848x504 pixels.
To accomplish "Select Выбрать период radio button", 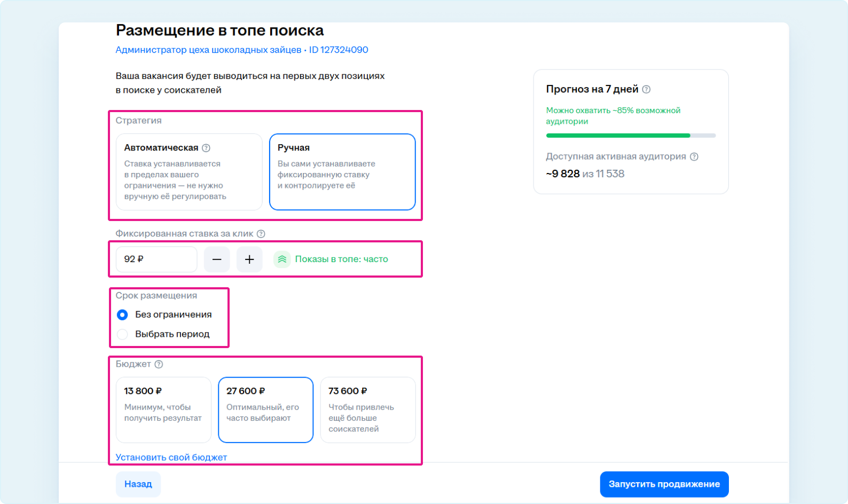I will [122, 334].
